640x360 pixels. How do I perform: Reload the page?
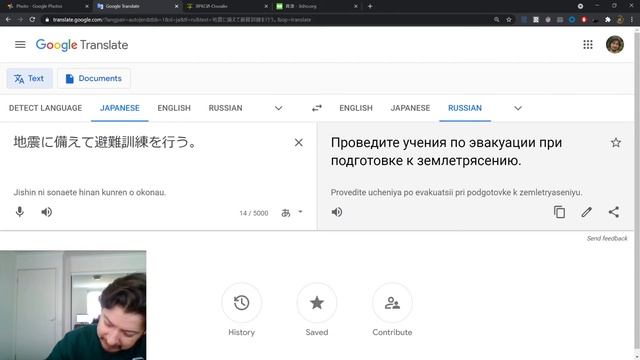[x=32, y=19]
